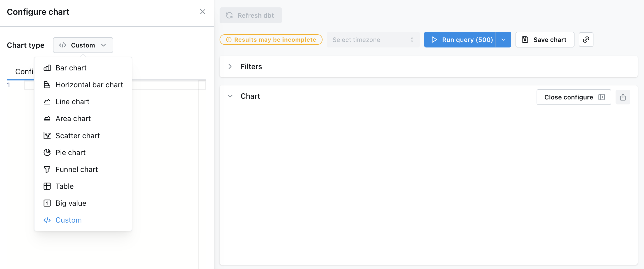Select Bar chart from the list
The height and width of the screenshot is (269, 644).
(x=83, y=68)
